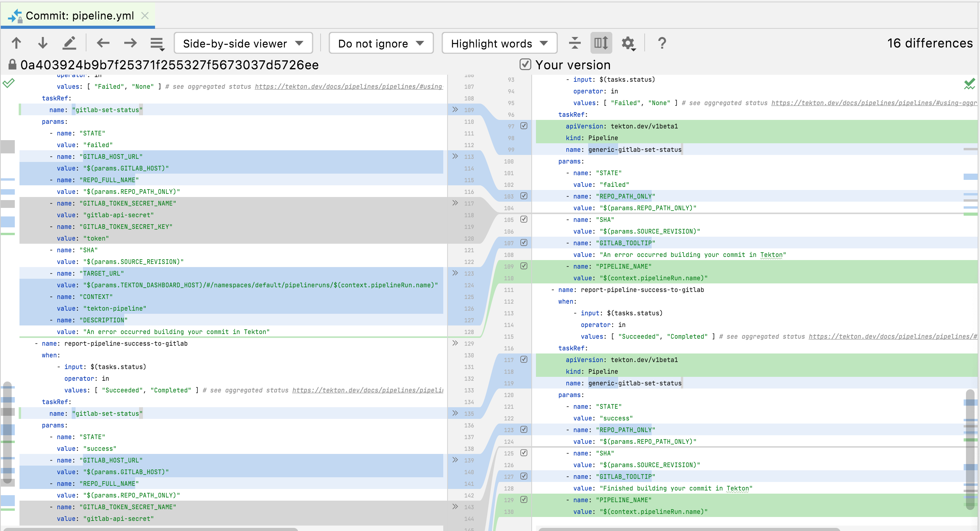This screenshot has height=531, width=980.
Task: Click the edit source pencil icon
Action: tap(69, 43)
